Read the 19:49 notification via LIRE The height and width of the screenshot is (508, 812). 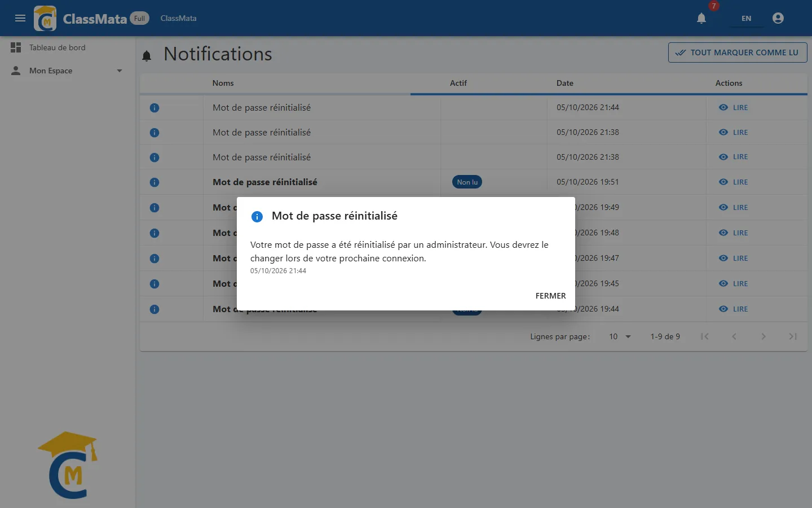[733, 207]
